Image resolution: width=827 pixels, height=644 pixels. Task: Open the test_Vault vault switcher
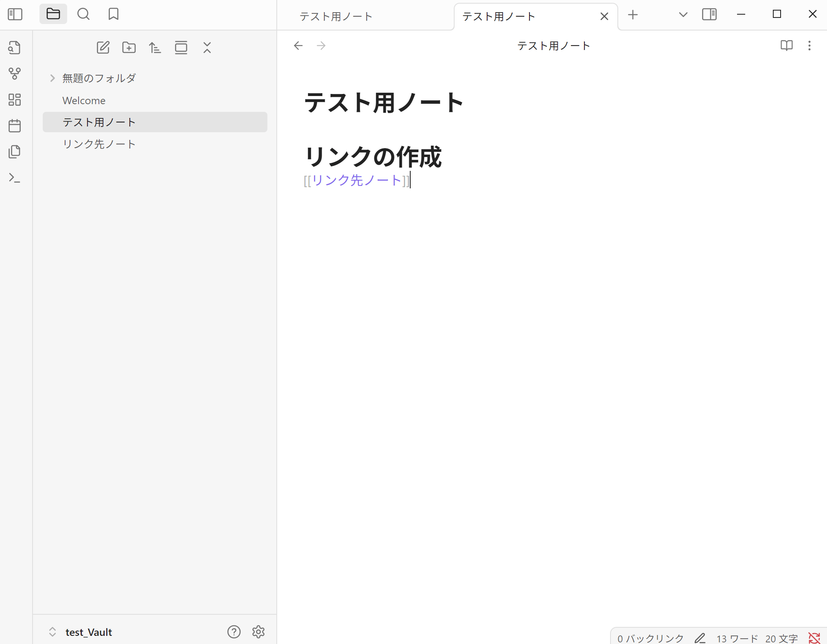(80, 632)
